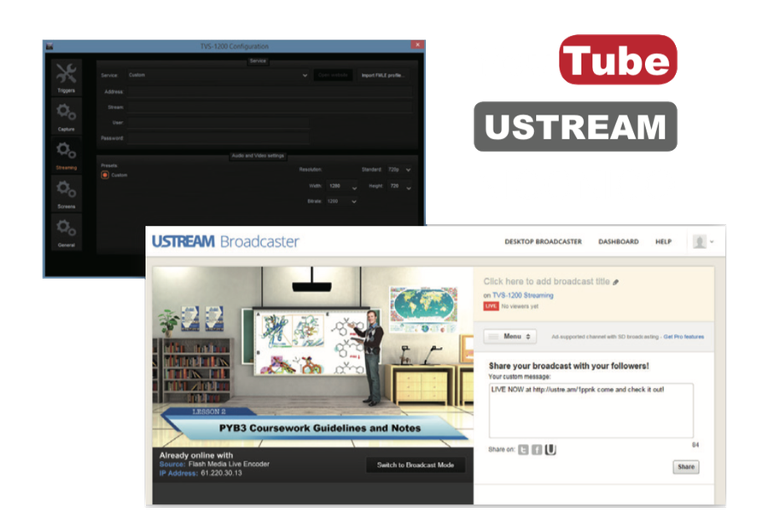Click the Password input field

(x=218, y=138)
